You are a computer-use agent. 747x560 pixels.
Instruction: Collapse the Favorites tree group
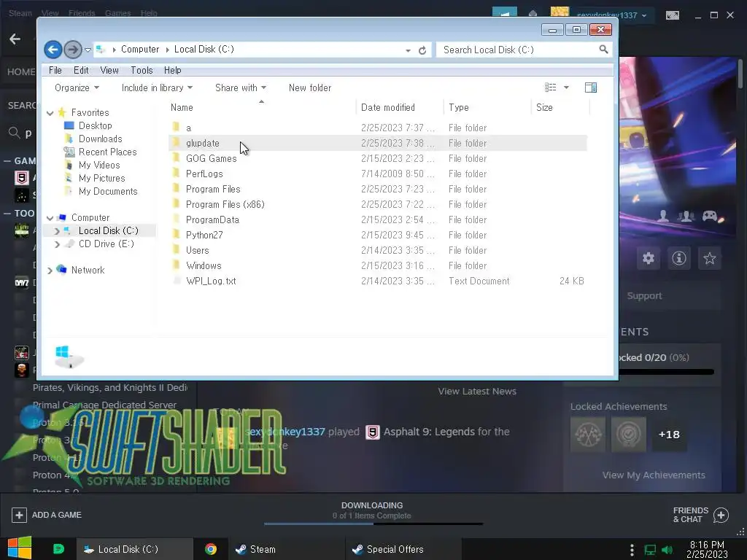50,113
